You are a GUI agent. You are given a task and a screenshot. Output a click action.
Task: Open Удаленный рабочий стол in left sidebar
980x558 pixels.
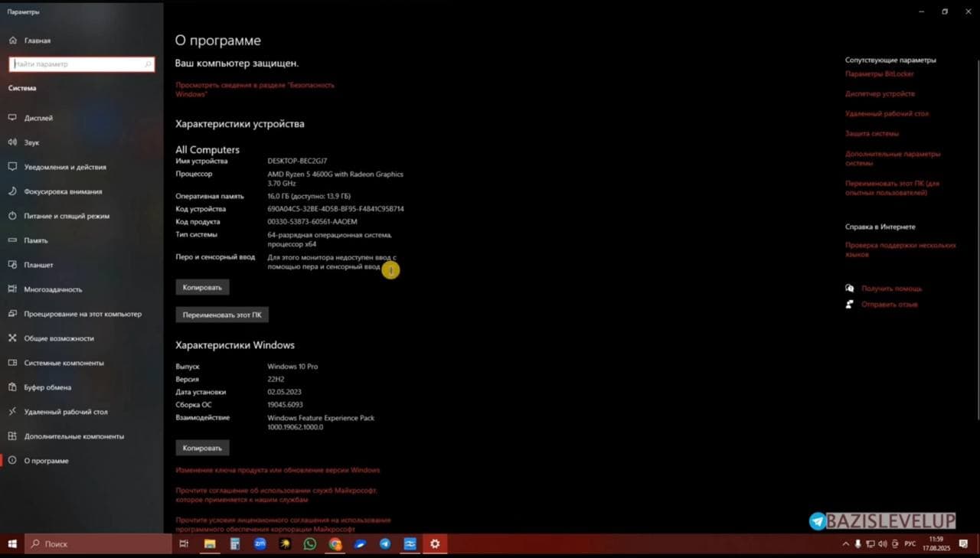tap(58, 412)
